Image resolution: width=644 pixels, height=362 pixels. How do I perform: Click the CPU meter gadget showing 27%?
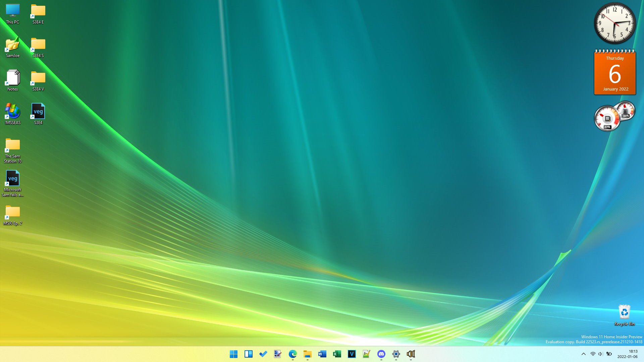(x=607, y=118)
